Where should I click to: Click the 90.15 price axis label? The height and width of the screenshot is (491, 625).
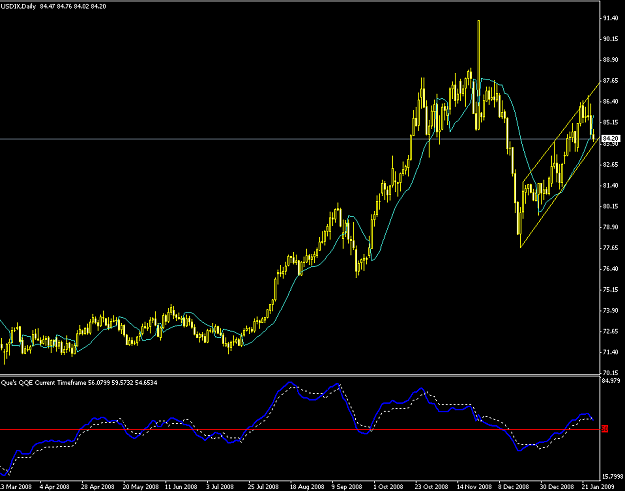coord(611,39)
